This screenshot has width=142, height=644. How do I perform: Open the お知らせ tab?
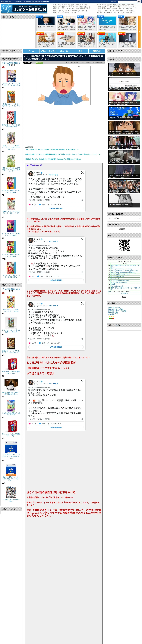pos(97,51)
